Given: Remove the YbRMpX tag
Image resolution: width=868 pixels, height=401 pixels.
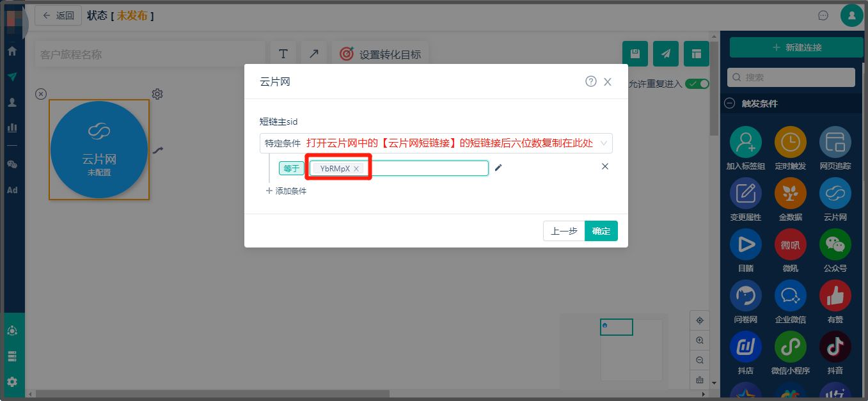Looking at the screenshot, I should tap(357, 169).
